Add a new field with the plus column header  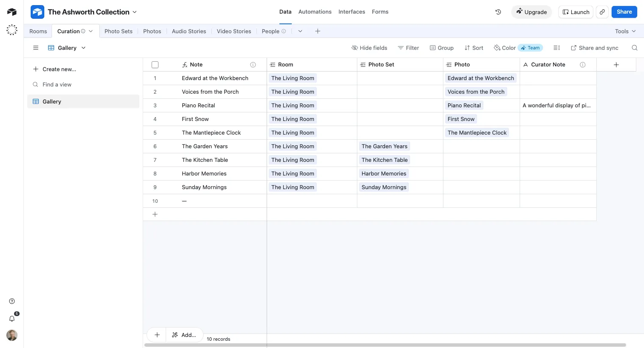616,65
